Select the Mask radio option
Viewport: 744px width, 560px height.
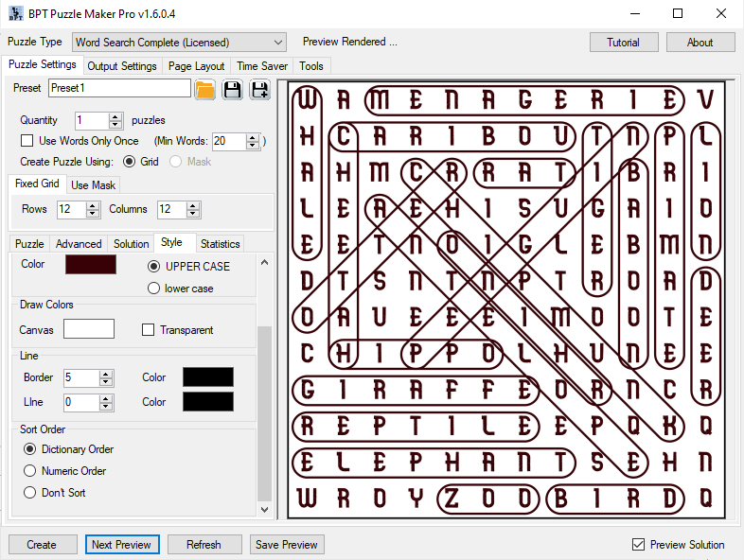point(175,162)
